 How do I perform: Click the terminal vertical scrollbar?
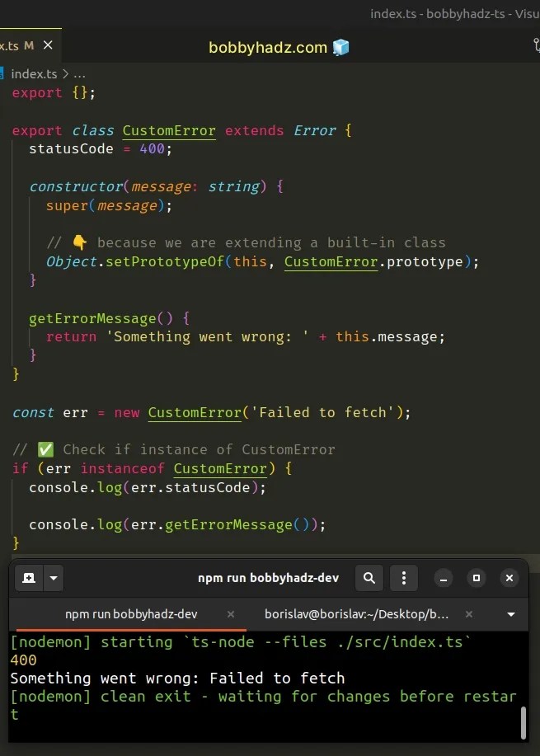click(x=524, y=723)
